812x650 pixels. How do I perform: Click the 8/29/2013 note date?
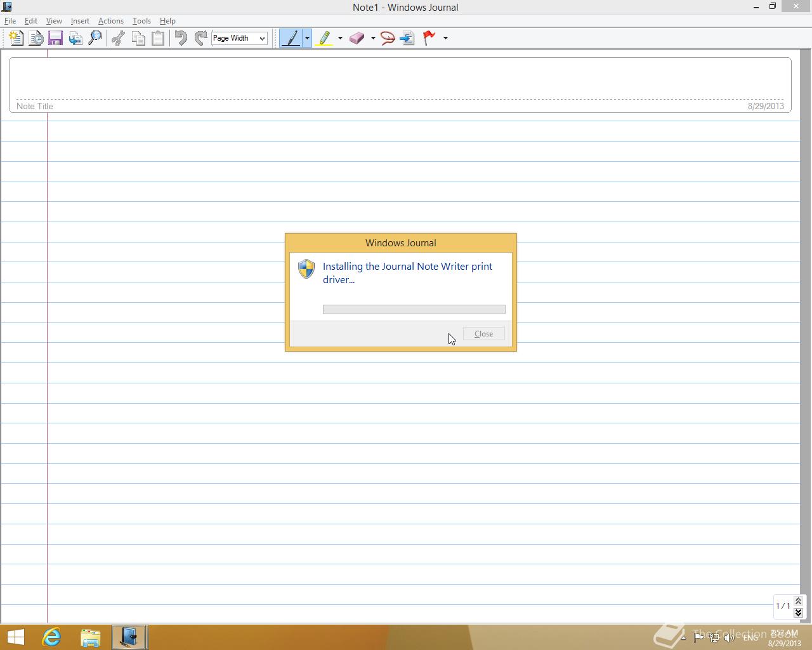766,106
